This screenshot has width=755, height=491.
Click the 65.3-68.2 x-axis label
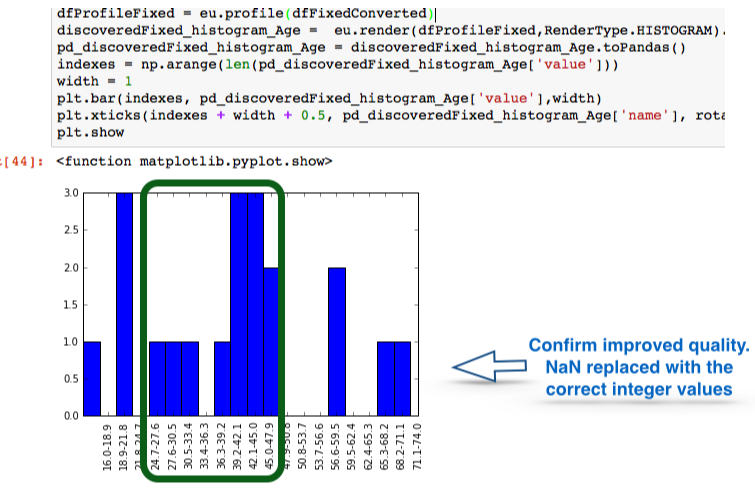click(384, 447)
